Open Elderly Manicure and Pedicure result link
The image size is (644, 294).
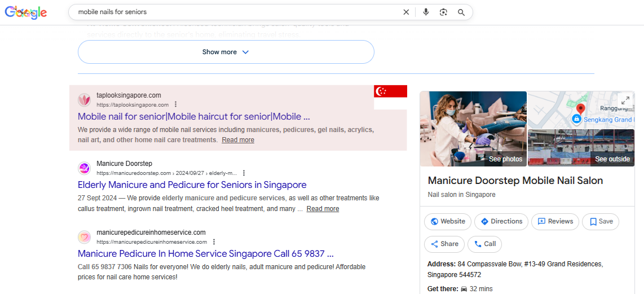192,185
